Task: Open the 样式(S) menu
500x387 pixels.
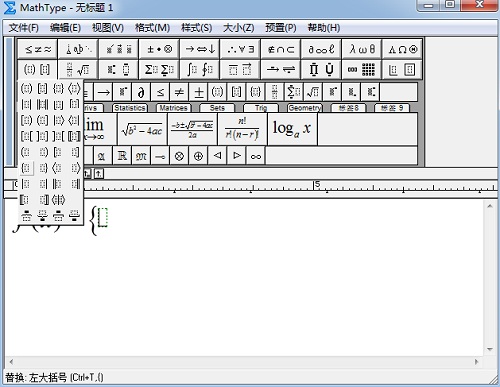Action: (197, 28)
